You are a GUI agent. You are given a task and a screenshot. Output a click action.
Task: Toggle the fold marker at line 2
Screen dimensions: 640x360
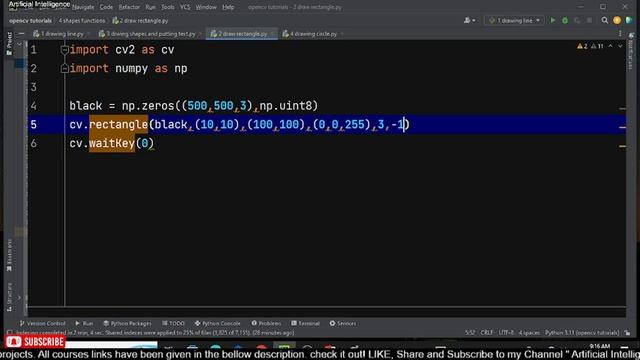click(x=64, y=69)
